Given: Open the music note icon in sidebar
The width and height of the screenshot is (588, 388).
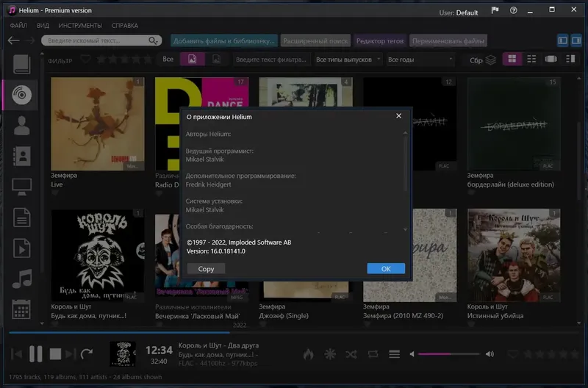Looking at the screenshot, I should click(x=21, y=279).
